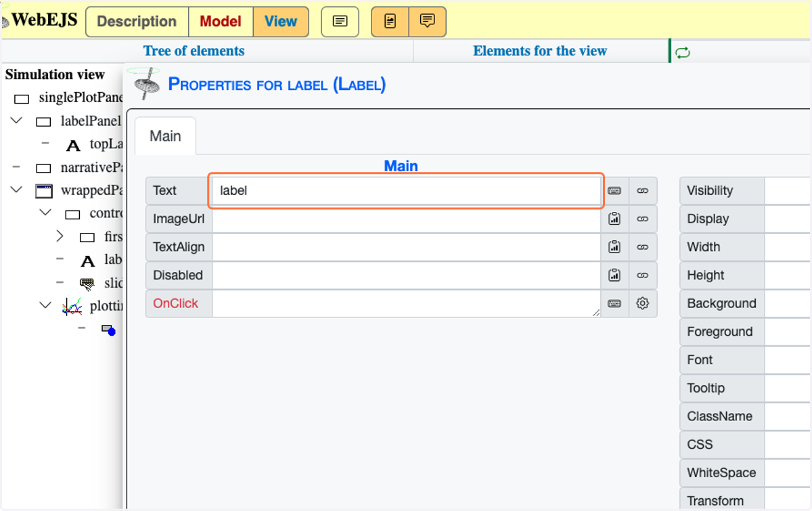
Task: Click the WebEJS logo icon
Action: click(x=5, y=22)
